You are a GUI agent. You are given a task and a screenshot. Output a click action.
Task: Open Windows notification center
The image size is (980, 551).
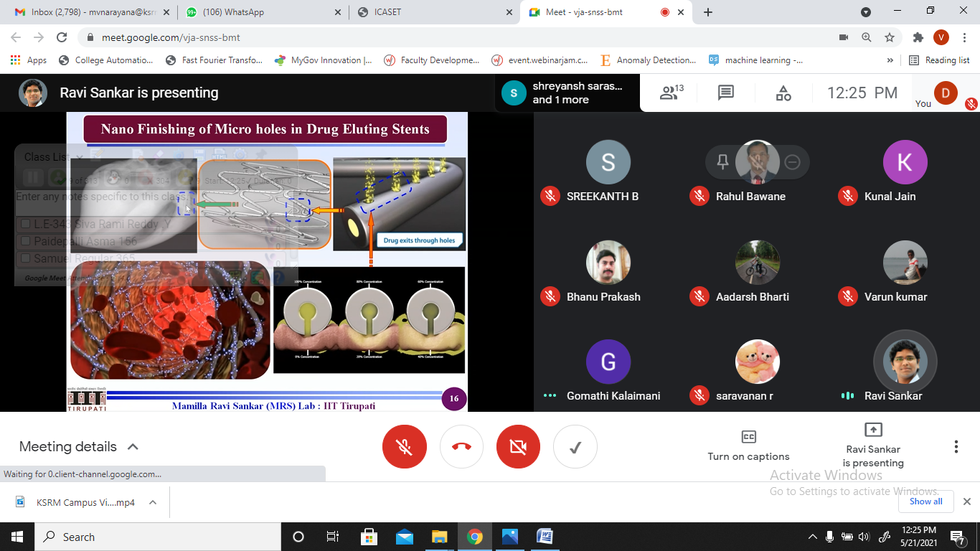pyautogui.click(x=958, y=537)
